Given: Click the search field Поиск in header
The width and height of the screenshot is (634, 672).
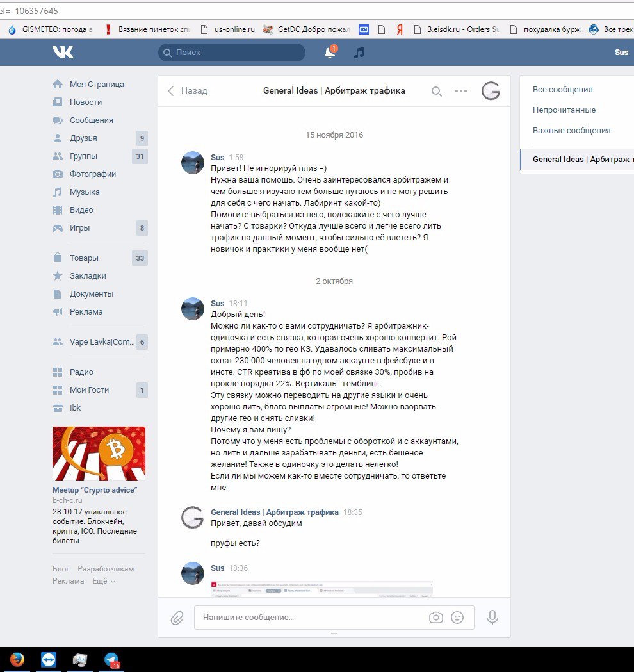Looking at the screenshot, I should click(232, 53).
